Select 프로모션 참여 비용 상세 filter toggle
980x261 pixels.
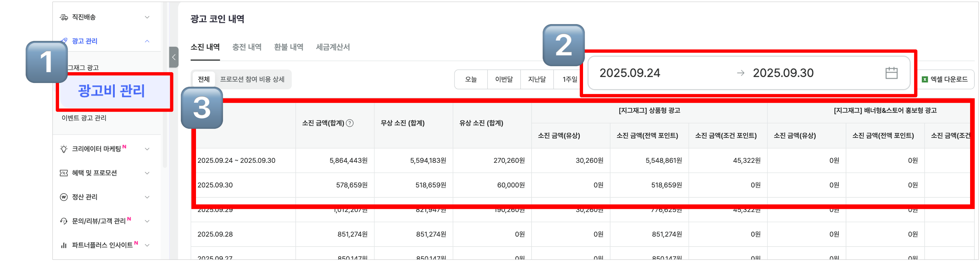coord(252,79)
